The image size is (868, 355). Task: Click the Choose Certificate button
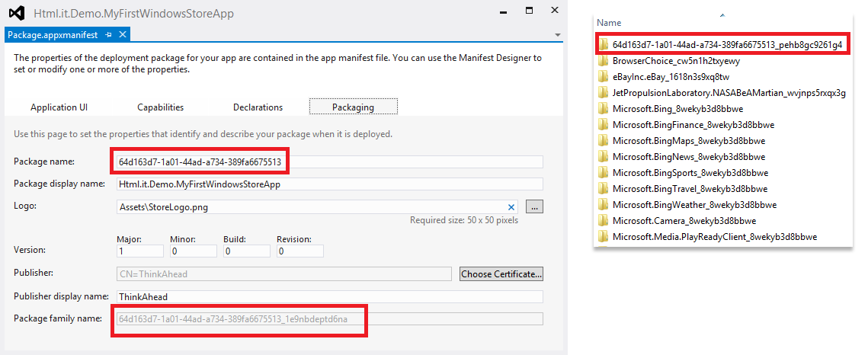501,273
